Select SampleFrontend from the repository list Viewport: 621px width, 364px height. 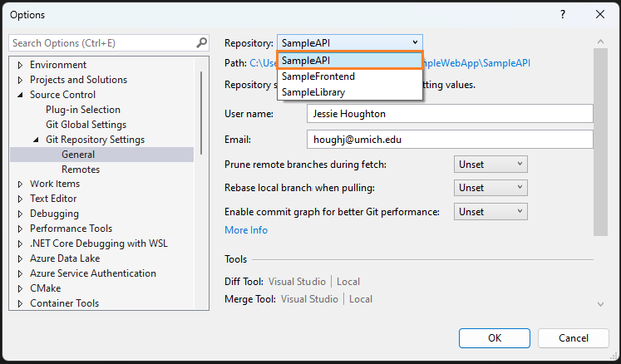318,76
